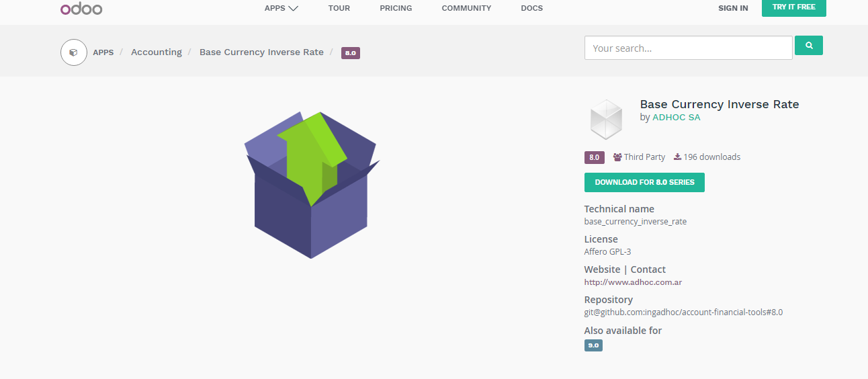Click Base Currency Inverse Rate breadcrumb
Screen dimensions: 868x379
261,52
